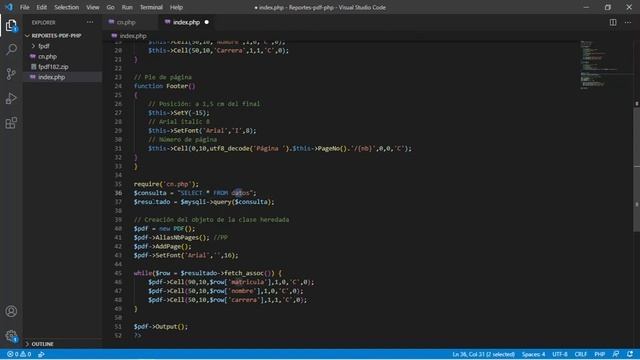Image resolution: width=640 pixels, height=360 pixels.
Task: Open the Edit menu
Action: [42, 7]
